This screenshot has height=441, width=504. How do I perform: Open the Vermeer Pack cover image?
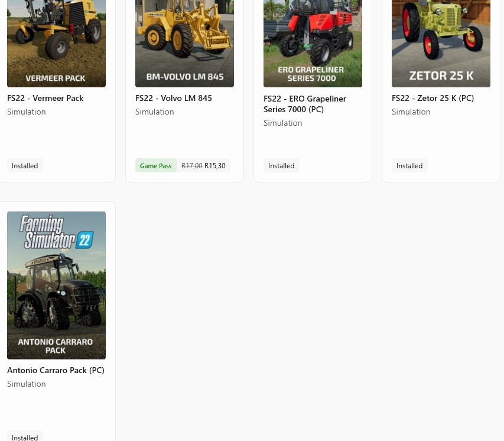(56, 43)
